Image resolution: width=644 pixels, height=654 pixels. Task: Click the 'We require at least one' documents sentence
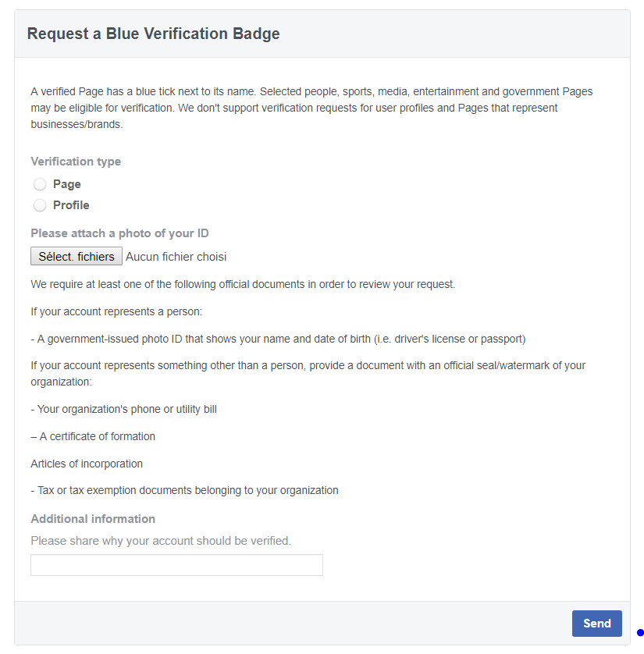(244, 284)
